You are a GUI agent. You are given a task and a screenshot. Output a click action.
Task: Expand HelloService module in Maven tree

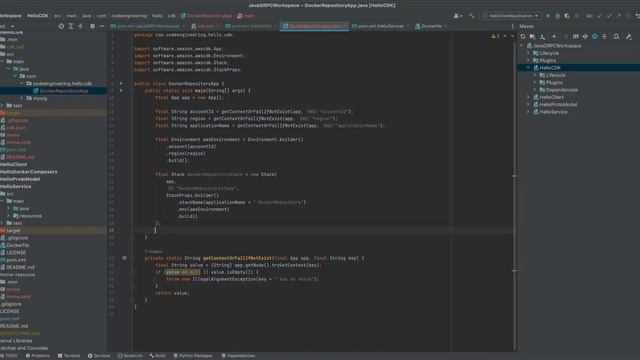click(x=528, y=112)
